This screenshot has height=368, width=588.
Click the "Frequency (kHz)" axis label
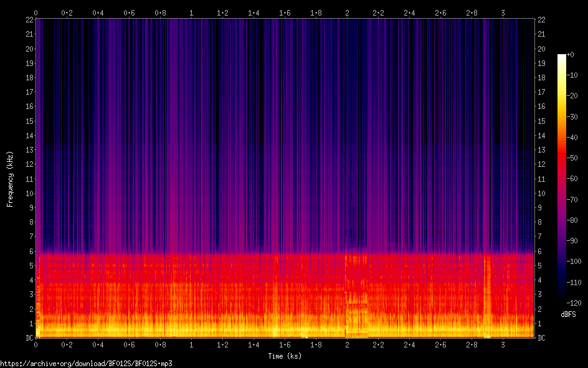pos(10,179)
